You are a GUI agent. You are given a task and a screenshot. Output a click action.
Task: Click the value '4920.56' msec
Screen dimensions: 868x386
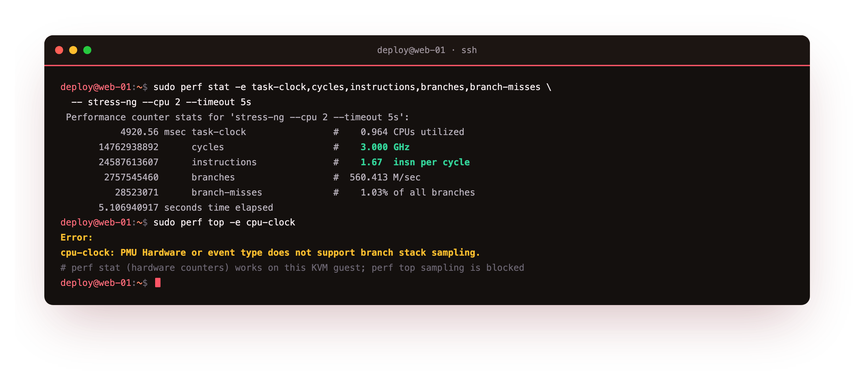coord(139,132)
